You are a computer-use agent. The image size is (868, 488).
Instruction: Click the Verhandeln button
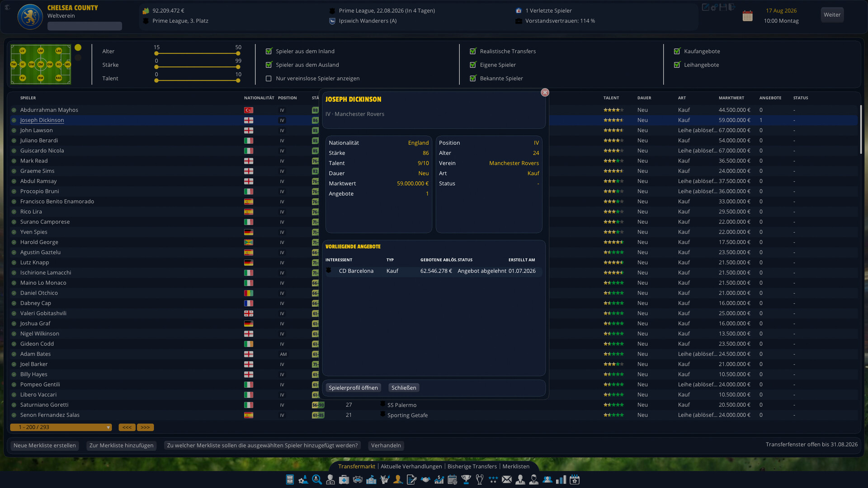(x=386, y=446)
